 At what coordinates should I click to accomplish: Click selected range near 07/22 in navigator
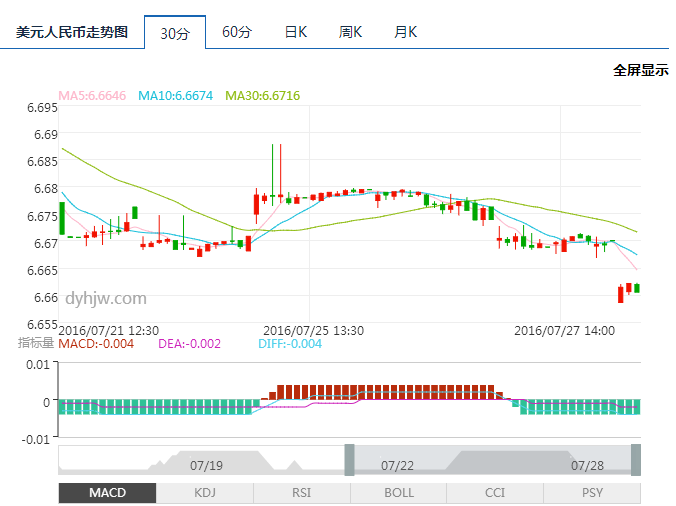point(397,465)
